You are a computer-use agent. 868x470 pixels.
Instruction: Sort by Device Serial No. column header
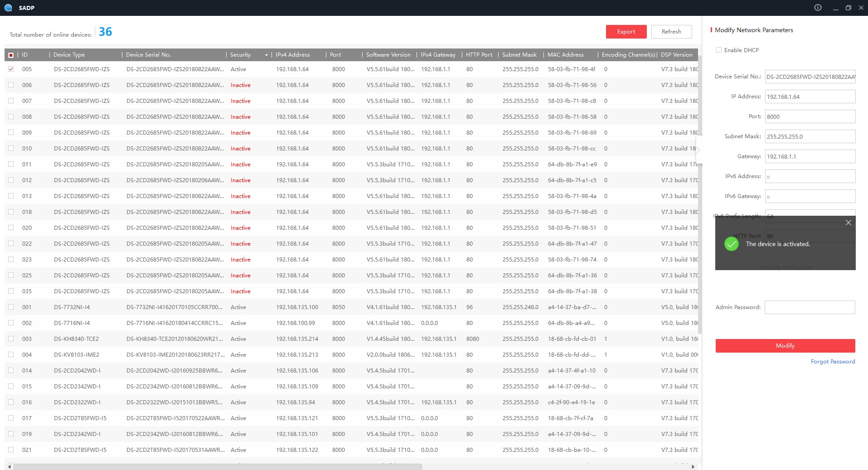(x=148, y=55)
